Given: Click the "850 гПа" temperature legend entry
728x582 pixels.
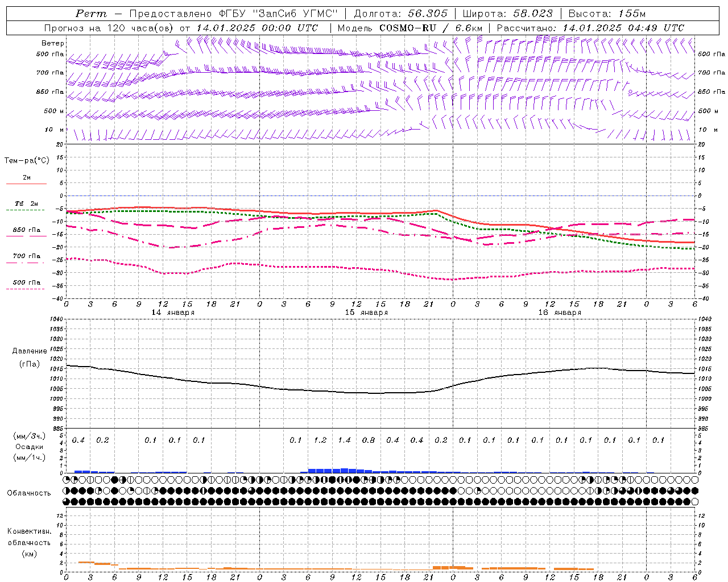Looking at the screenshot, I should pyautogui.click(x=27, y=230).
